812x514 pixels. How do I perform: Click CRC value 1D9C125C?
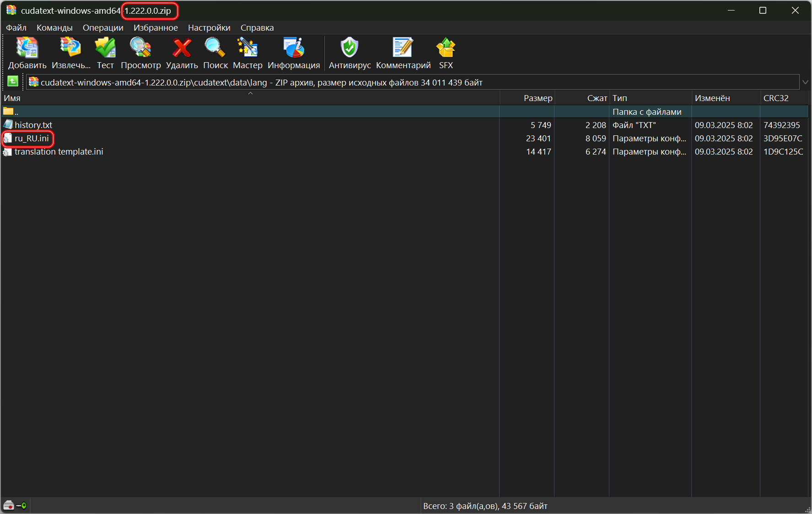tap(783, 151)
